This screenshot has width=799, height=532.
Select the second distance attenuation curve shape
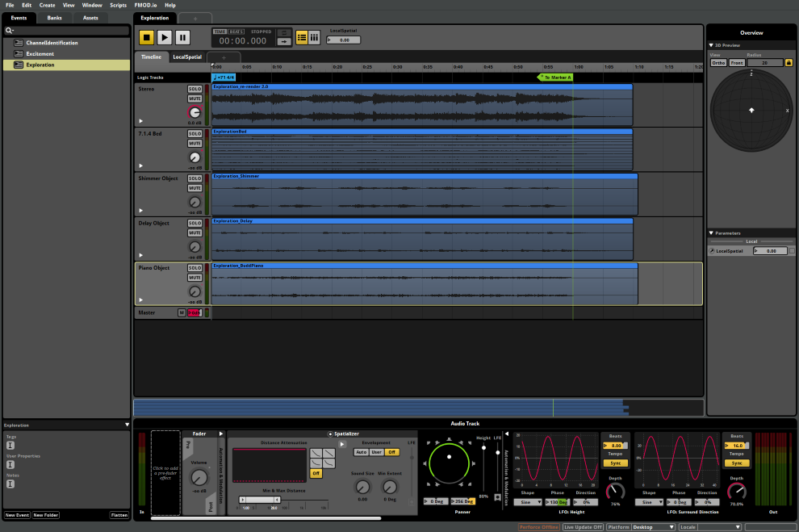[328, 453]
